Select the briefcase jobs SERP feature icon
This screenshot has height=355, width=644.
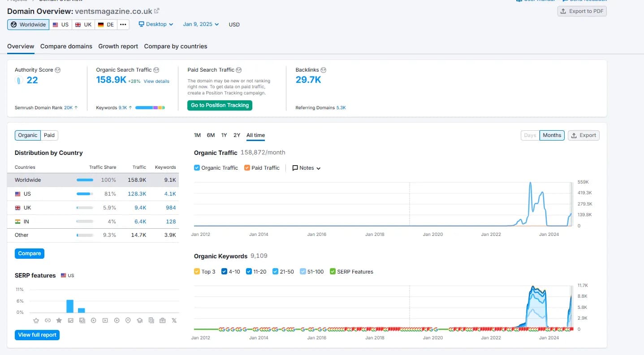(x=162, y=321)
